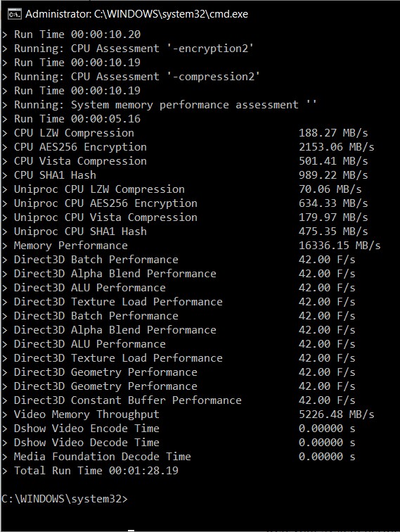
Task: Click the '-encryption2' CPU Assessment line
Action: pyautogui.click(x=128, y=49)
